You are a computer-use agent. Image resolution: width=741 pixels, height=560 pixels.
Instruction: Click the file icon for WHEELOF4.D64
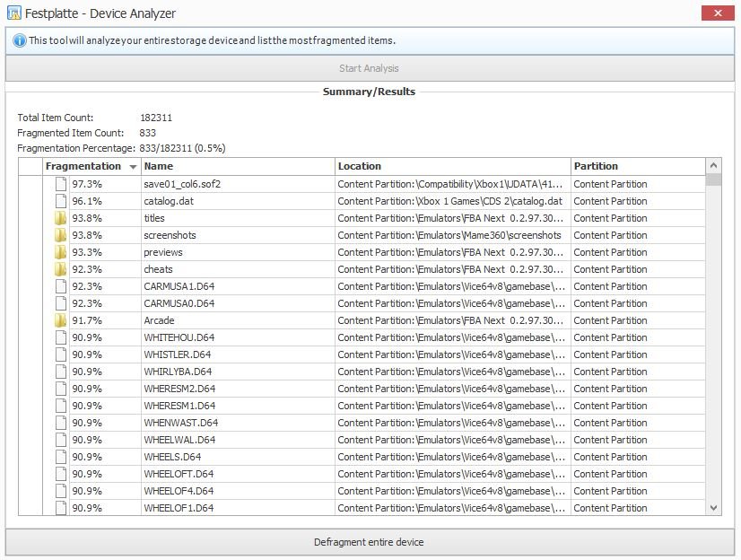[60, 491]
